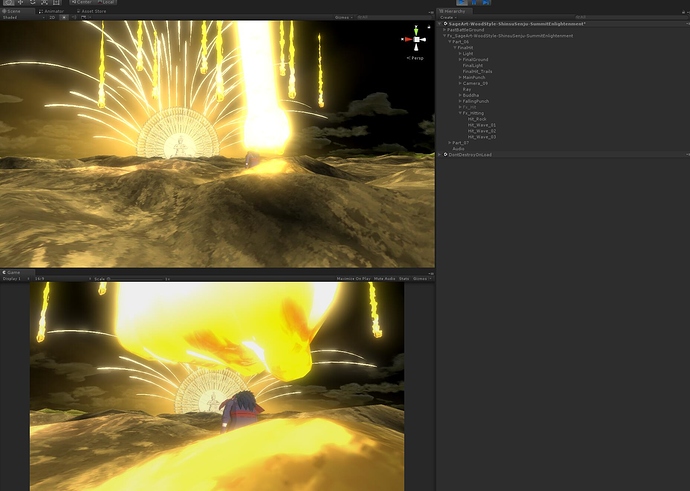Select the Ray object
690x491 pixels.
(466, 89)
